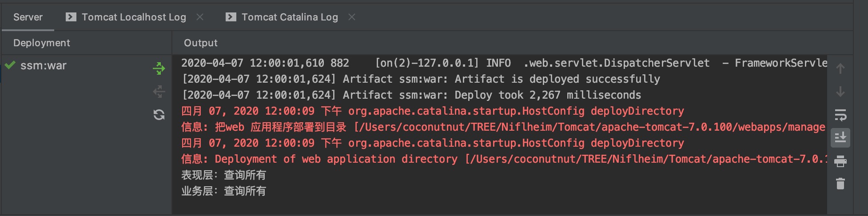
Task: Close the Tomcat Catalina Log tab
Action: coord(352,17)
